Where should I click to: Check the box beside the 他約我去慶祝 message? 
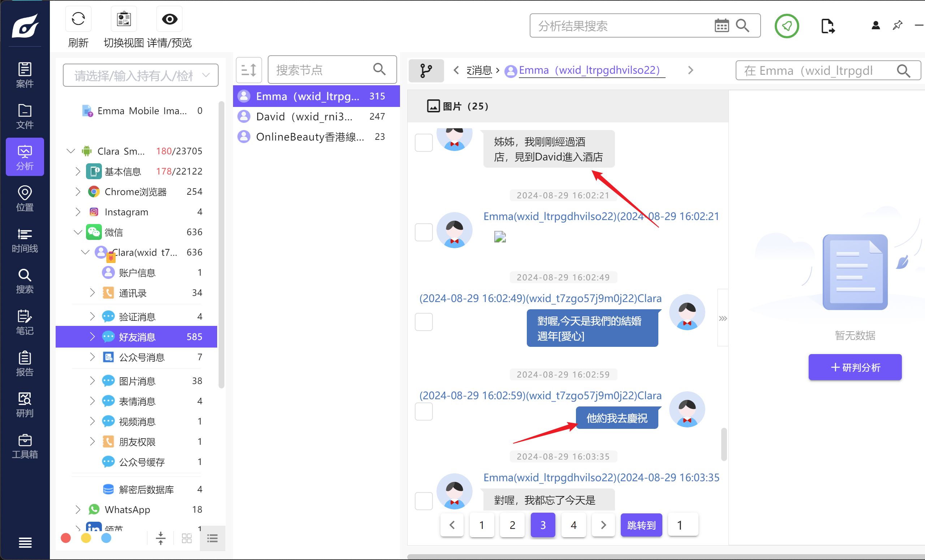point(423,412)
